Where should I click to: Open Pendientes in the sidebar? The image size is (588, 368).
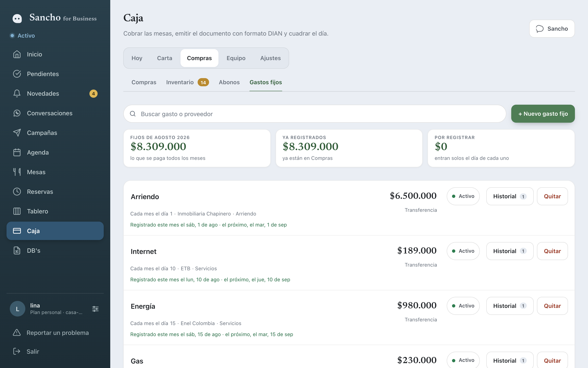(x=55, y=74)
